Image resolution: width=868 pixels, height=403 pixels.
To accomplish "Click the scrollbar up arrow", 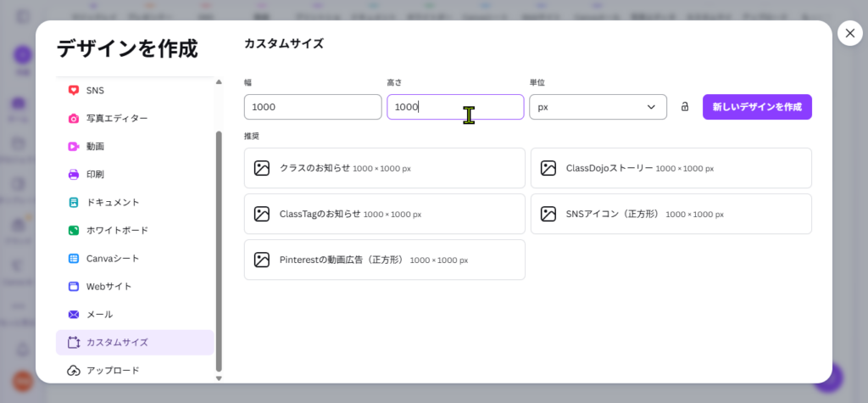I will (x=219, y=82).
